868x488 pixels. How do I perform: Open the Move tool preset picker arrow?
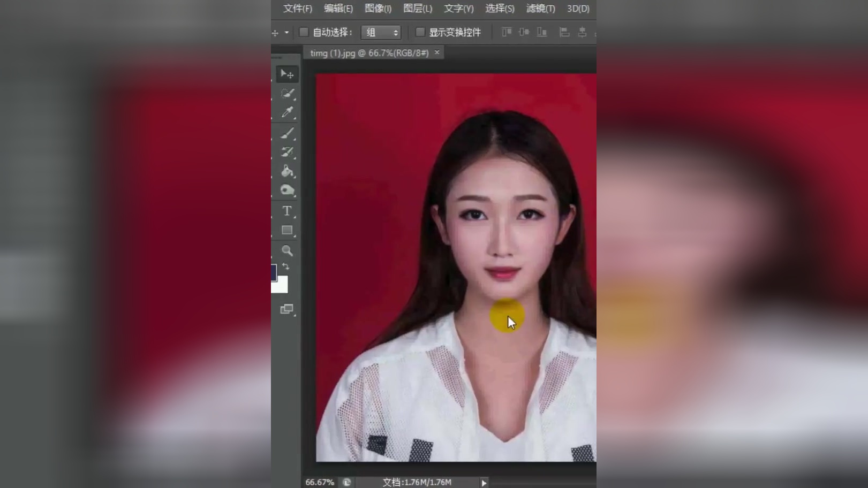[x=286, y=33]
